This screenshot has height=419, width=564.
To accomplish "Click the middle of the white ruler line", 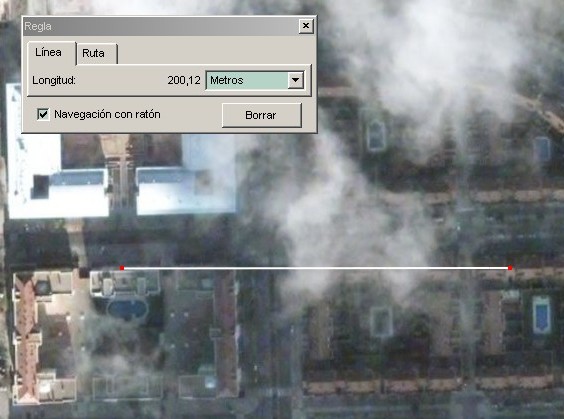I will click(316, 268).
